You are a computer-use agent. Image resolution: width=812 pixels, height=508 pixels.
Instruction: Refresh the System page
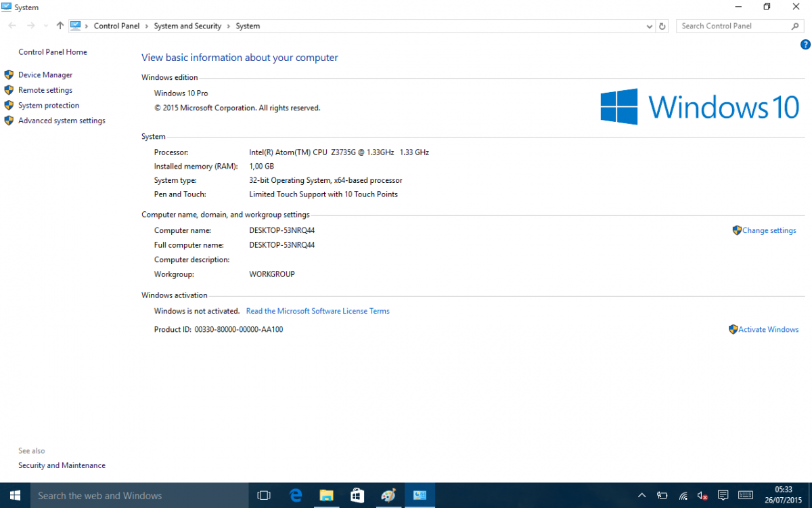(x=662, y=26)
